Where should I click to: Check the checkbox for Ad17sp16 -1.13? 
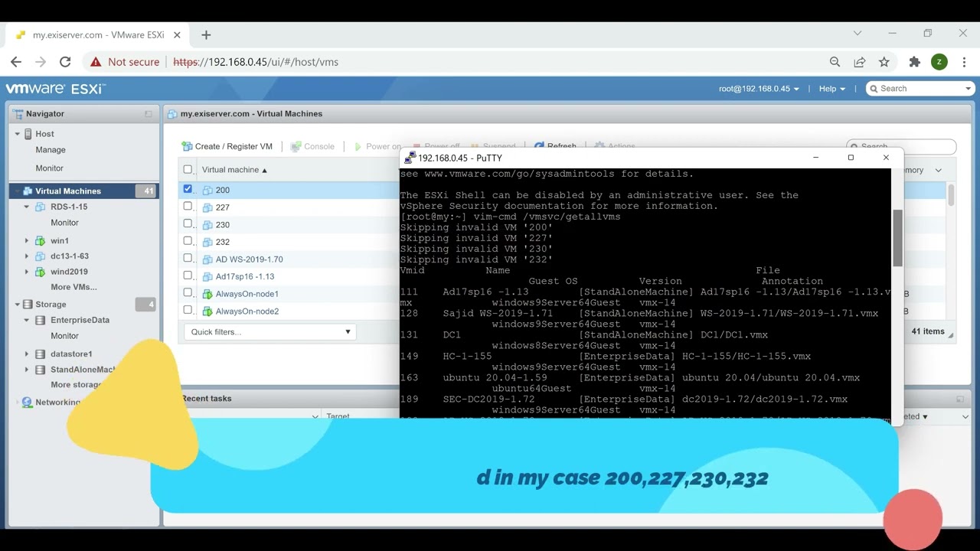188,275
